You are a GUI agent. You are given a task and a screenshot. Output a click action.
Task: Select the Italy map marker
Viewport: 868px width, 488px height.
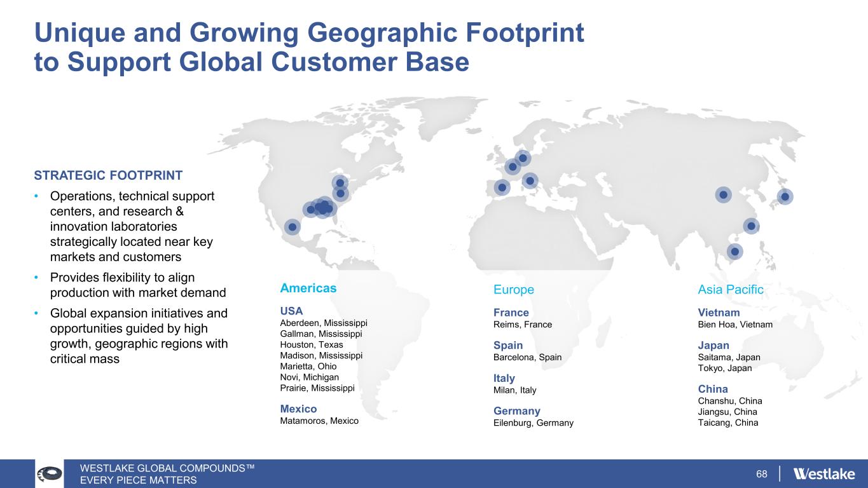pyautogui.click(x=530, y=180)
